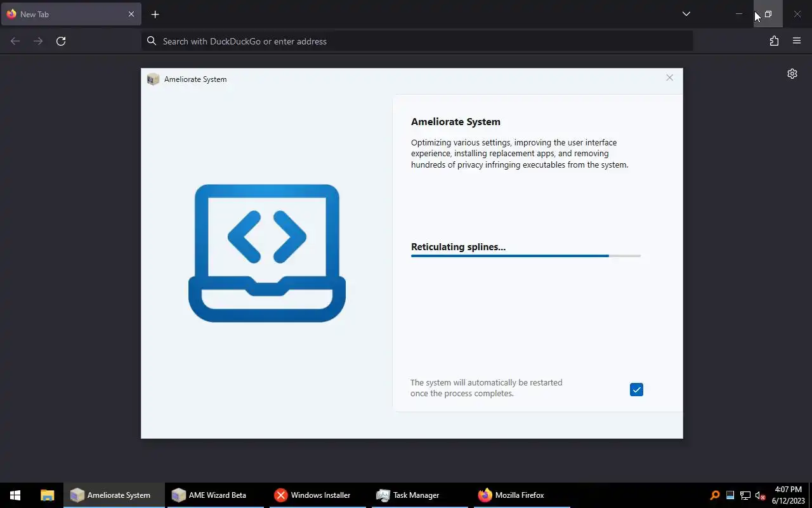Close the Ameliorate System dialog
Image resolution: width=812 pixels, height=508 pixels.
(x=669, y=77)
